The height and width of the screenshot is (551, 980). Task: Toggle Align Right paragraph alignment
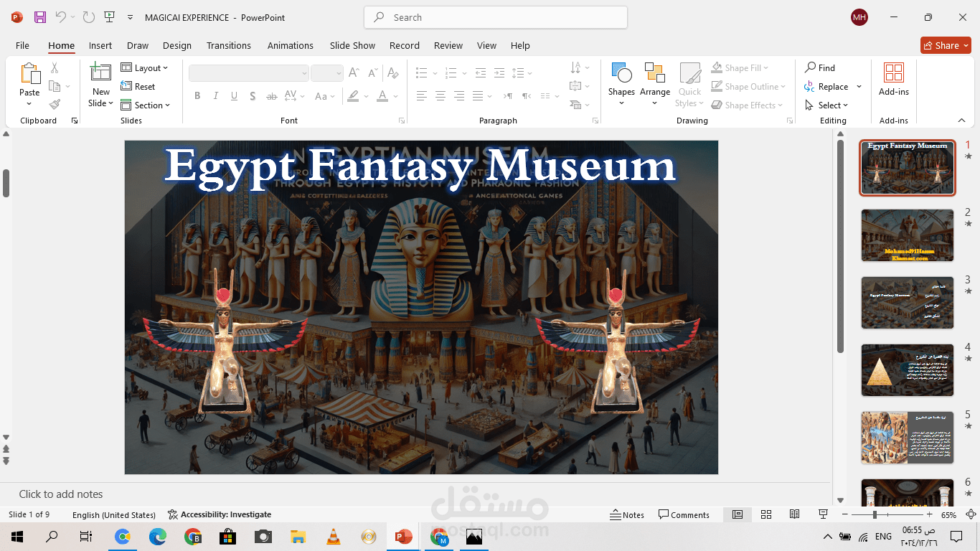tap(459, 96)
